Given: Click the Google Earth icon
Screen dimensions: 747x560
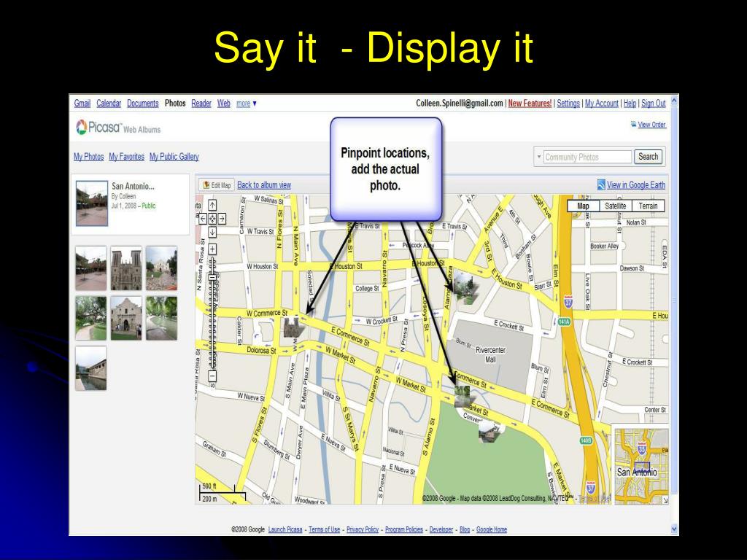Looking at the screenshot, I should click(x=601, y=184).
